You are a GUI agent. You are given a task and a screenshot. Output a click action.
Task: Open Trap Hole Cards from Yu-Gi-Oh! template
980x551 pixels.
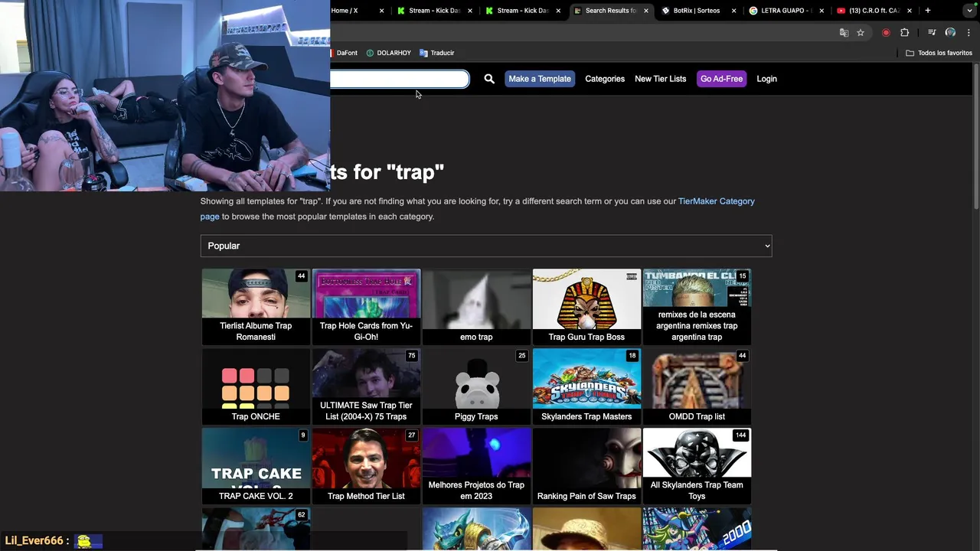pyautogui.click(x=366, y=307)
